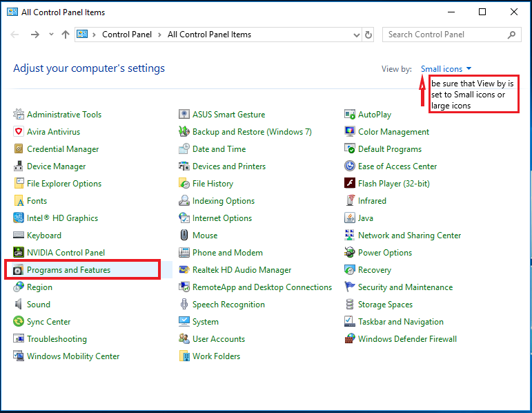Go up one level with Up arrow
Image resolution: width=532 pixels, height=413 pixels.
pos(66,35)
